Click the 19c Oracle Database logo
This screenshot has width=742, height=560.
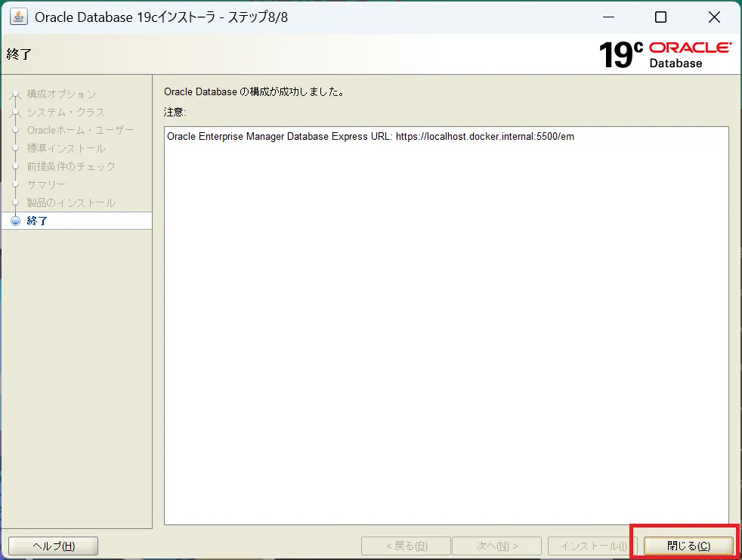coord(666,54)
